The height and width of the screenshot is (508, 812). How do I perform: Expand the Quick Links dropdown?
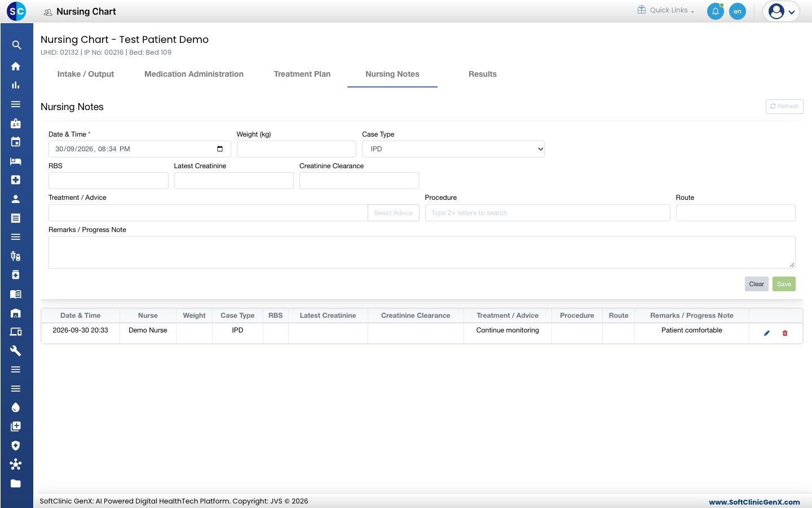coord(666,10)
